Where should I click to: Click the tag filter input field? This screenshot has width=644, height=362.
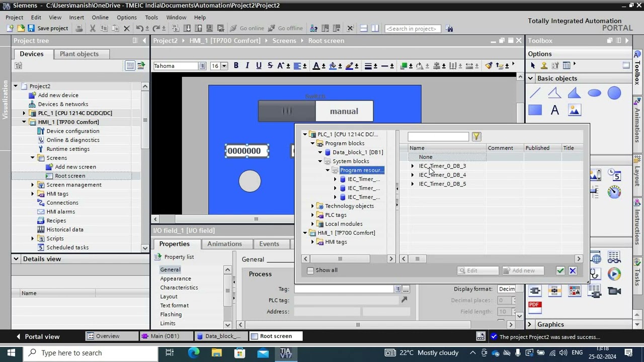tap(438, 136)
